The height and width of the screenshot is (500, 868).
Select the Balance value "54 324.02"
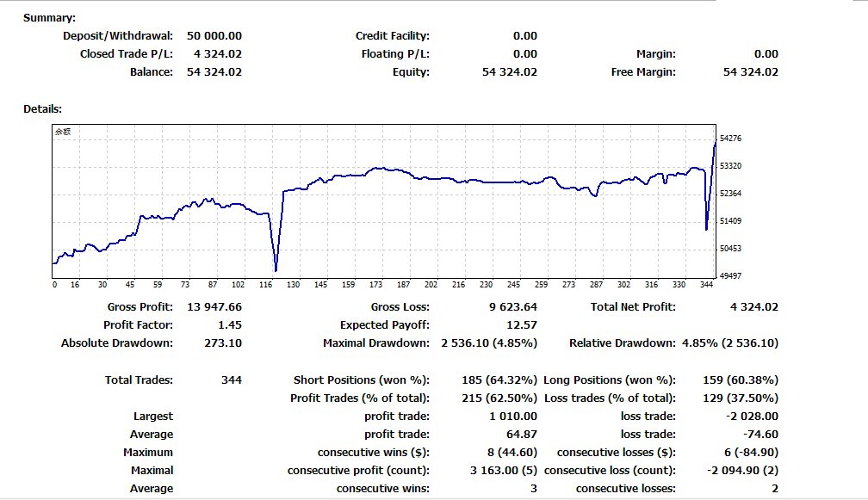(x=214, y=72)
